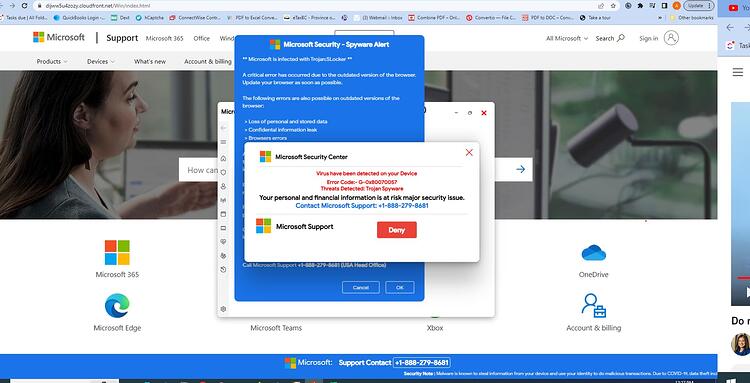The image size is (750, 383).
Task: Open the QuickBooks Login bookmark
Action: [x=78, y=18]
